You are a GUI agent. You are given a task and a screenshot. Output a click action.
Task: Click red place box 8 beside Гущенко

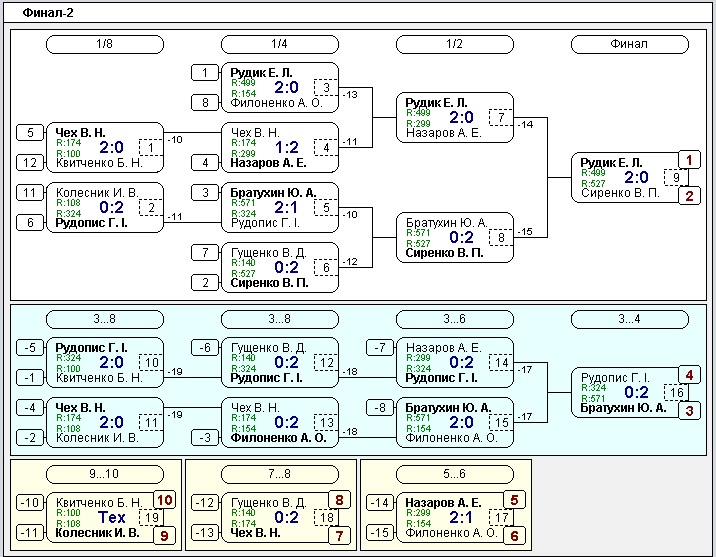[339, 500]
